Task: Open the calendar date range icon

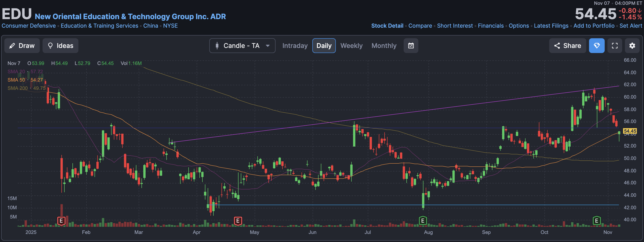Action: pyautogui.click(x=411, y=46)
